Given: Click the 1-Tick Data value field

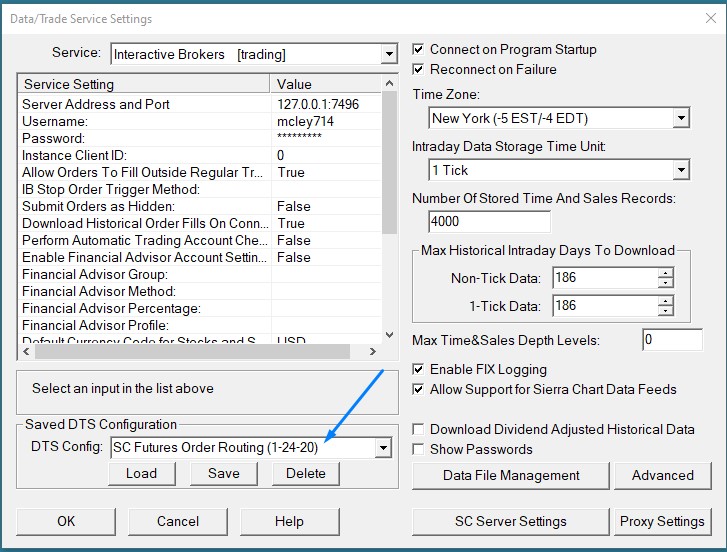Looking at the screenshot, I should [605, 305].
